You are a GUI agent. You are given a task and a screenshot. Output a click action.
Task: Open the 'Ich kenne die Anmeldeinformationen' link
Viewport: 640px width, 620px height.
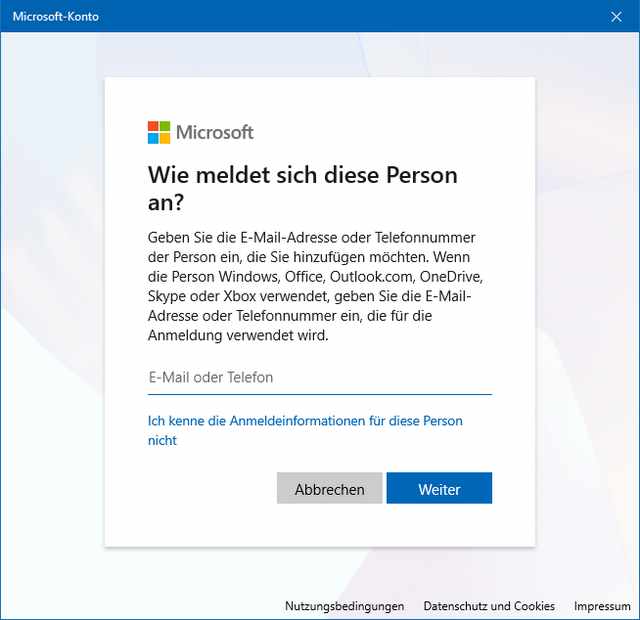click(305, 421)
